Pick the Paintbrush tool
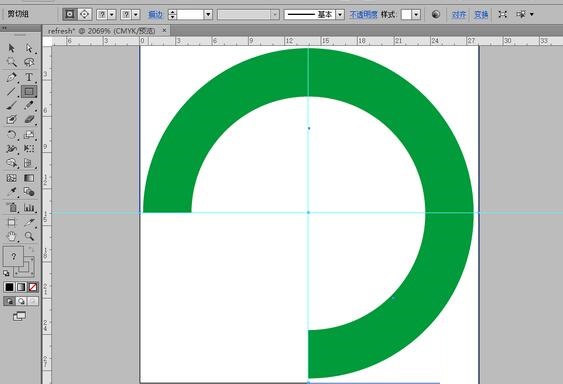The width and height of the screenshot is (563, 384). point(11,106)
